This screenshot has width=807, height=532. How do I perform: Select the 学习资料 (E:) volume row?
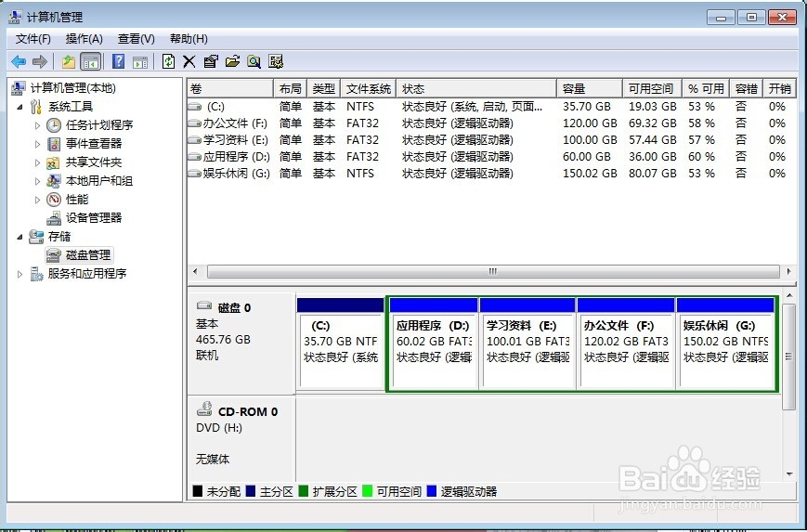pos(491,140)
